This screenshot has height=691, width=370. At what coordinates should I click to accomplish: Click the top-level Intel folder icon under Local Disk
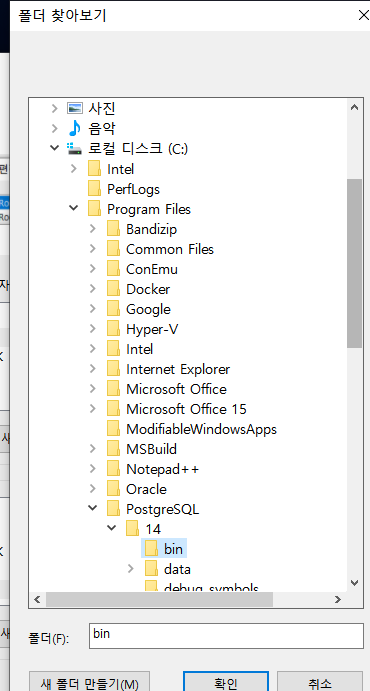coord(94,169)
